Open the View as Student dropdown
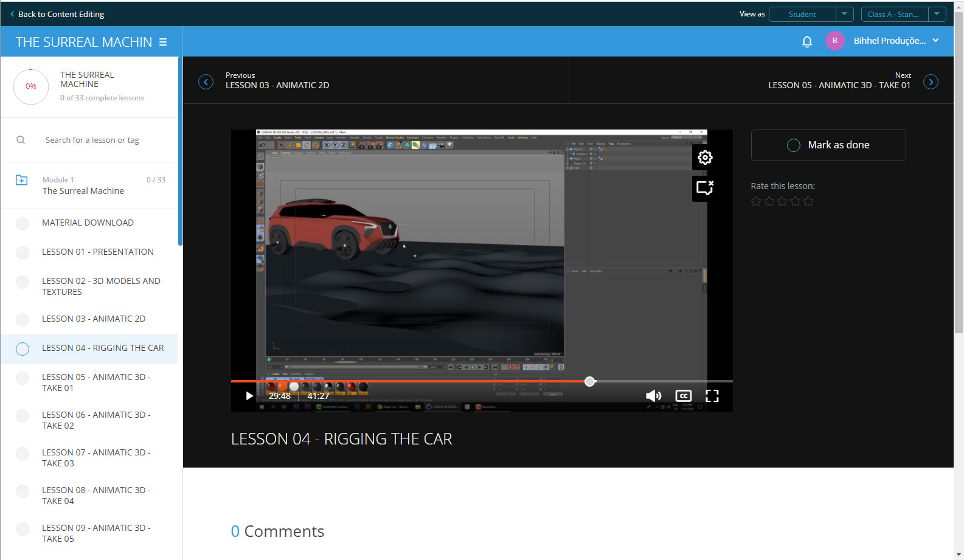 (844, 14)
